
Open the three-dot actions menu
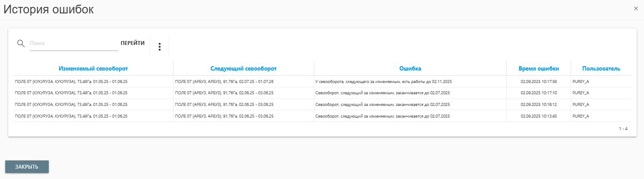[x=159, y=47]
